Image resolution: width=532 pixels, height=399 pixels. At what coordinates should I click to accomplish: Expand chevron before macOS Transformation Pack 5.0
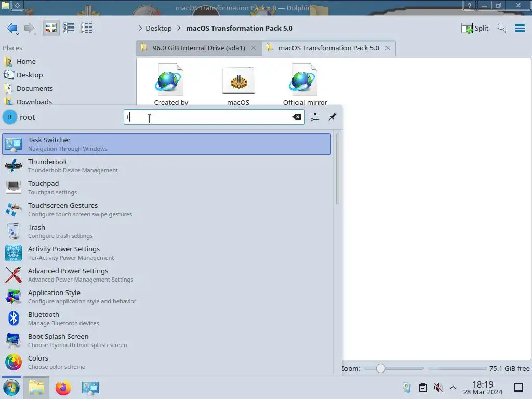(x=179, y=28)
